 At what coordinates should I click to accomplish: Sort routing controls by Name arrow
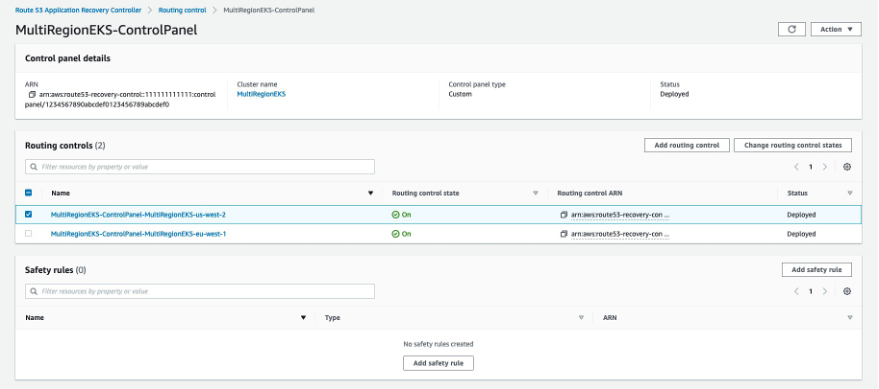coord(370,193)
